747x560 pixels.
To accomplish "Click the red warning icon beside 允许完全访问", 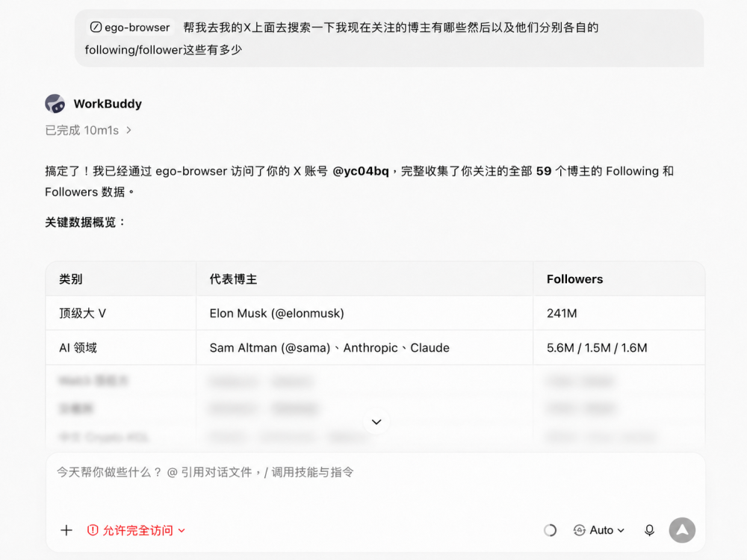I will pyautogui.click(x=93, y=530).
